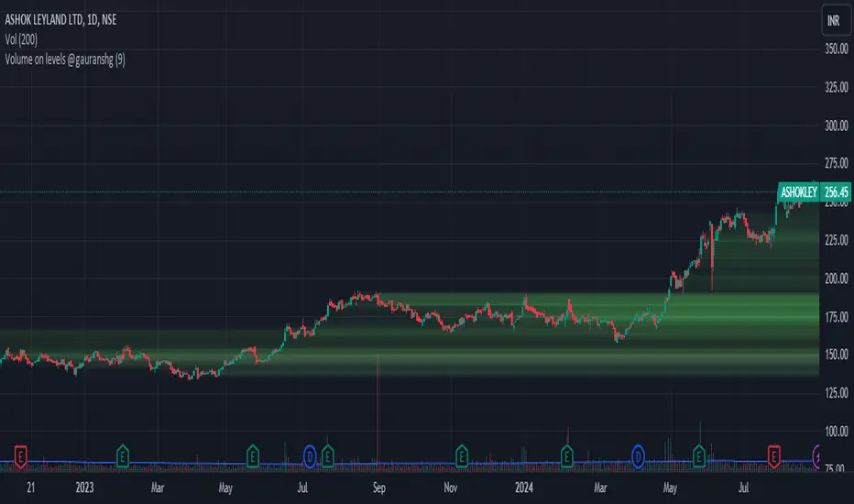854x504 pixels.
Task: Select the Volume on levels @gauranshg (9) indicator legend
Action: tap(65, 60)
